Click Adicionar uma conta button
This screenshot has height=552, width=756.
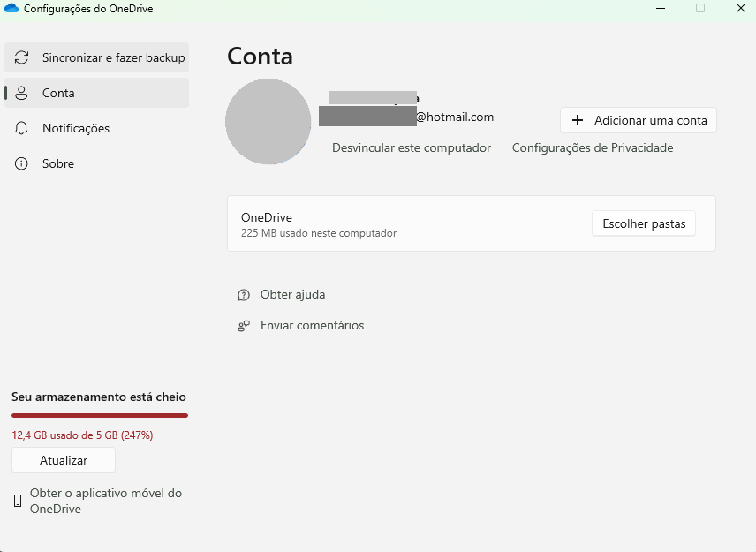[x=639, y=120]
